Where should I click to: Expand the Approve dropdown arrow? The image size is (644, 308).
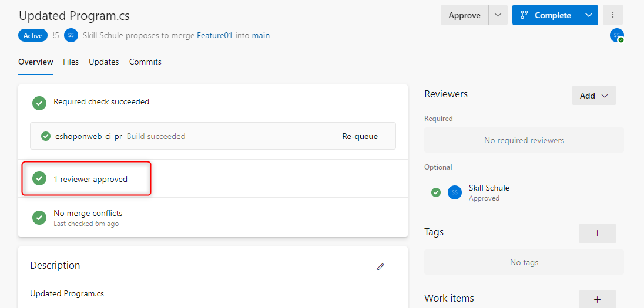pyautogui.click(x=498, y=15)
